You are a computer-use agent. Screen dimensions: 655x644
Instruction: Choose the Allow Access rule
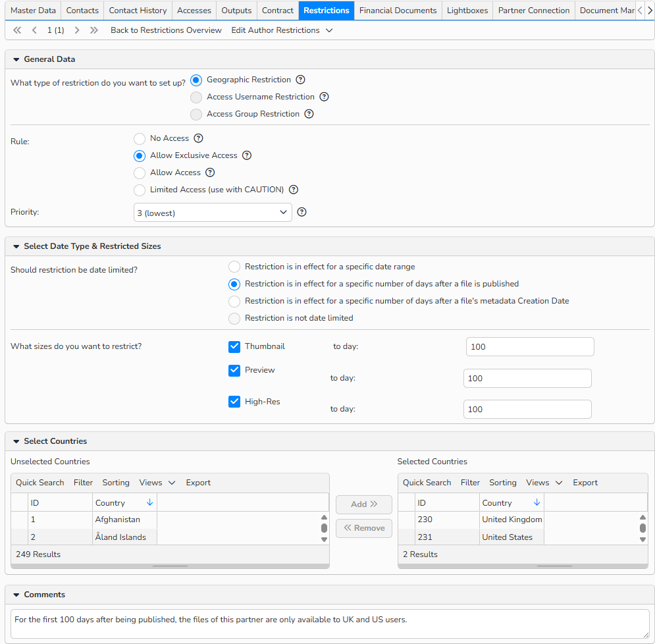click(140, 173)
